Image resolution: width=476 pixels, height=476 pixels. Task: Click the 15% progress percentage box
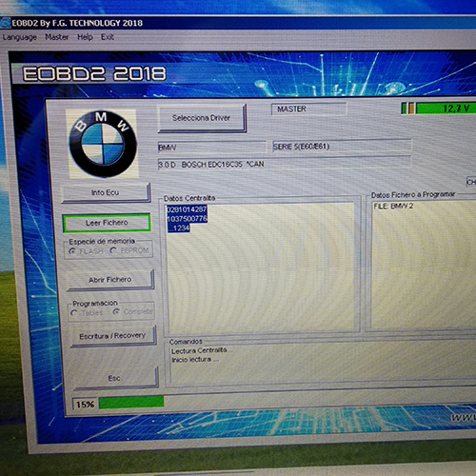pos(86,404)
